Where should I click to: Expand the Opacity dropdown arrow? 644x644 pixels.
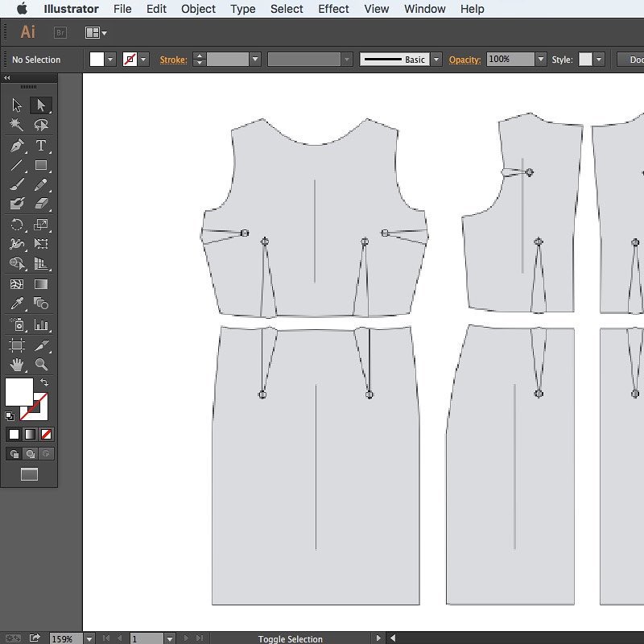pos(542,60)
